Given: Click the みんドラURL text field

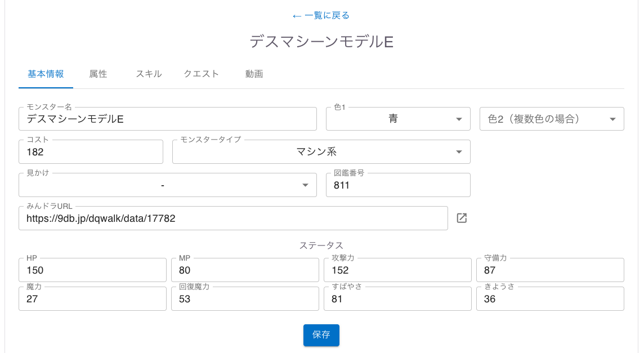Looking at the screenshot, I should (232, 218).
